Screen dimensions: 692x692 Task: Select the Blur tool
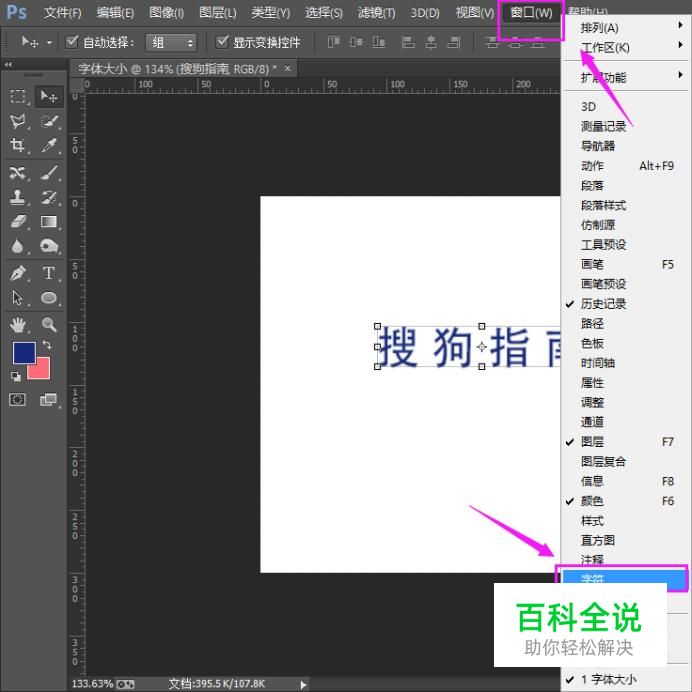tap(18, 246)
